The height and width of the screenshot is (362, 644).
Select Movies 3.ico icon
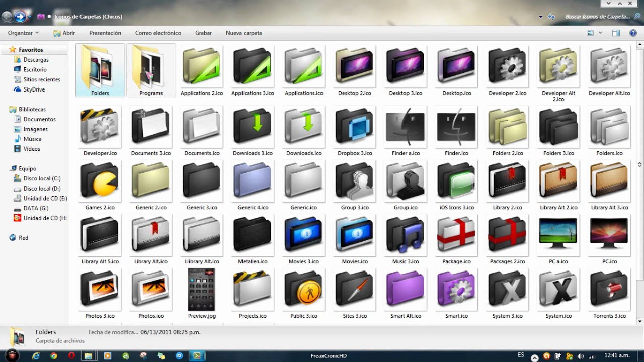303,239
